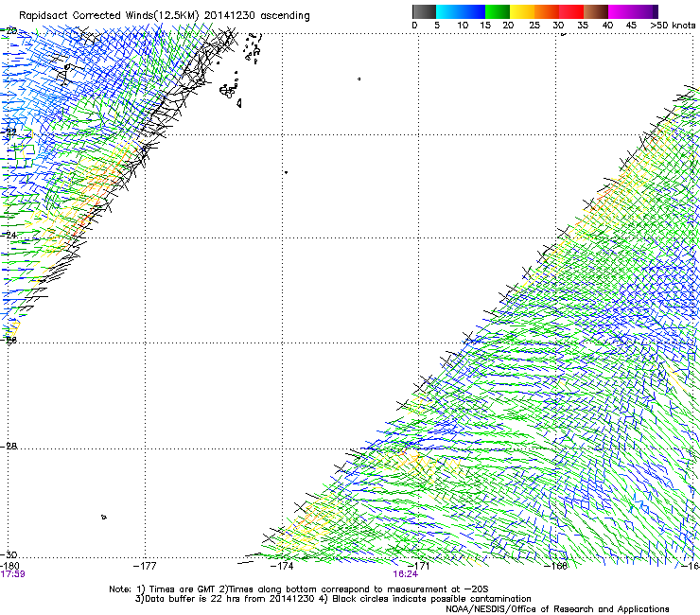Image resolution: width=700 pixels, height=615 pixels.
Task: Click the purple time stamp '17:59'
Action: click(12, 574)
